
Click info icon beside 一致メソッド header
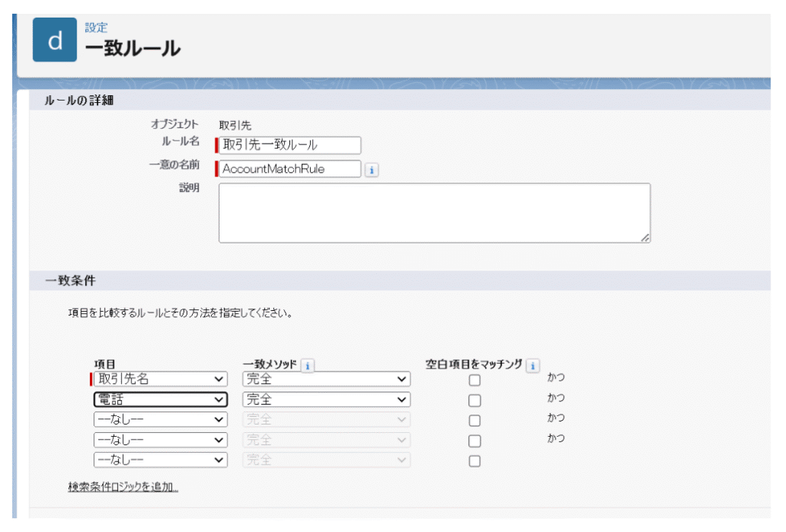307,366
